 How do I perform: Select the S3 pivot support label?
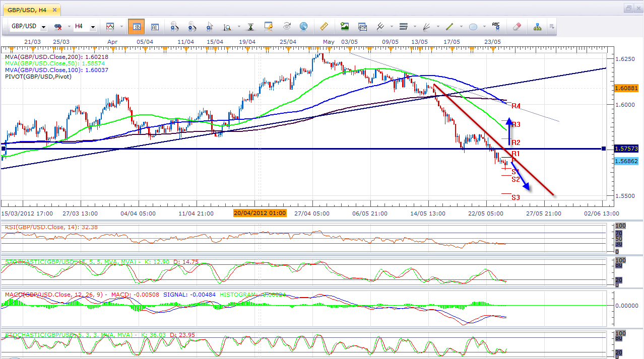[516, 197]
